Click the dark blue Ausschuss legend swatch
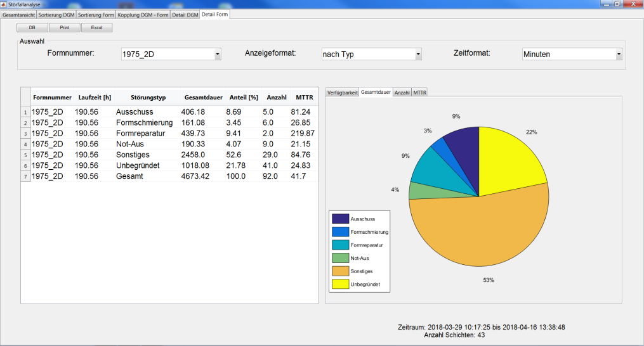 click(340, 219)
